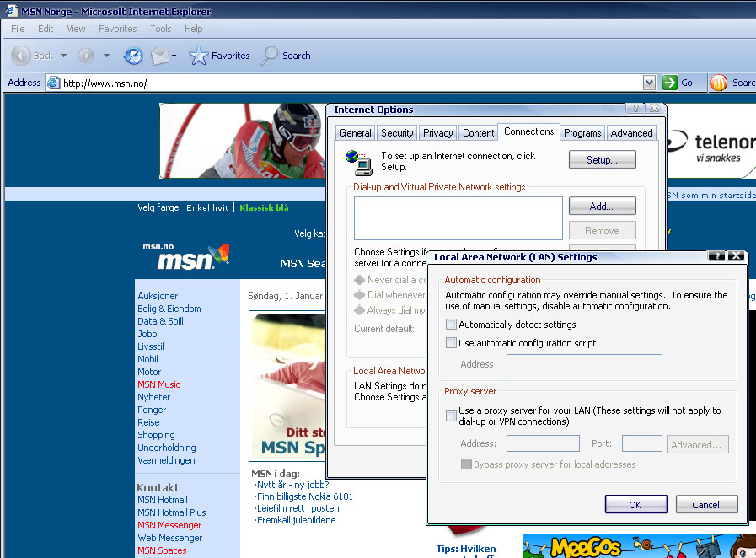Switch to the Programs tab
This screenshot has width=756, height=558.
(582, 133)
